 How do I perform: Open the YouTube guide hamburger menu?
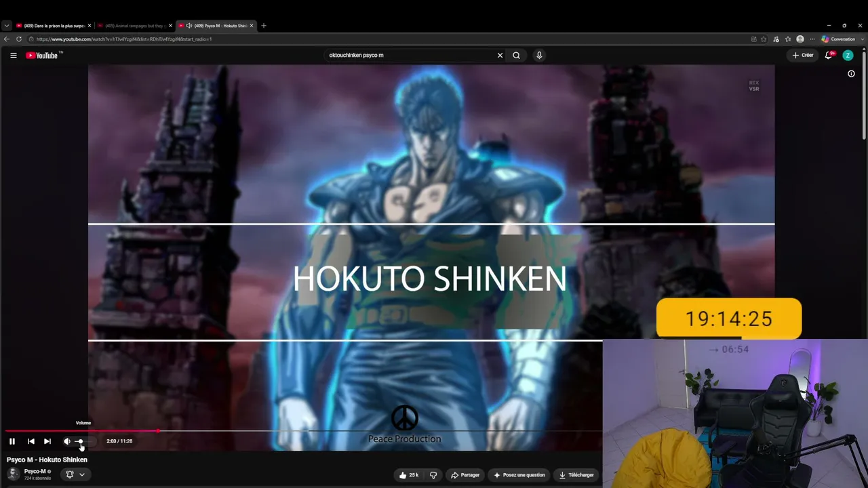[14, 56]
